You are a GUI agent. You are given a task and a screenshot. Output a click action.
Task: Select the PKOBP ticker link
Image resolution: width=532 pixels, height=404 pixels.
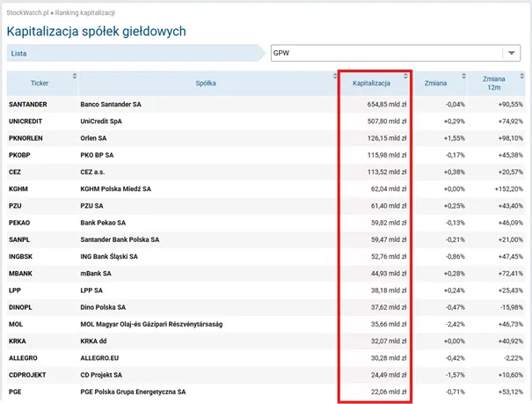[x=19, y=155]
